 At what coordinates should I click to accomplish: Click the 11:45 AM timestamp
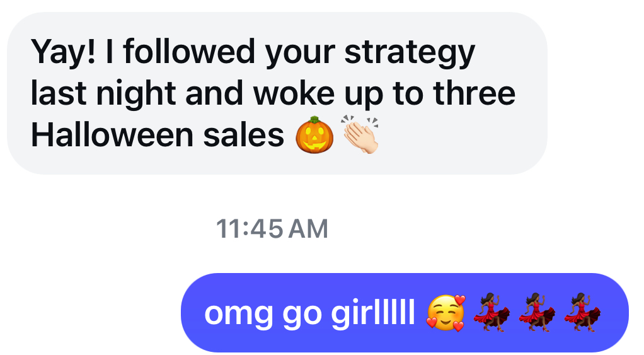click(x=272, y=229)
